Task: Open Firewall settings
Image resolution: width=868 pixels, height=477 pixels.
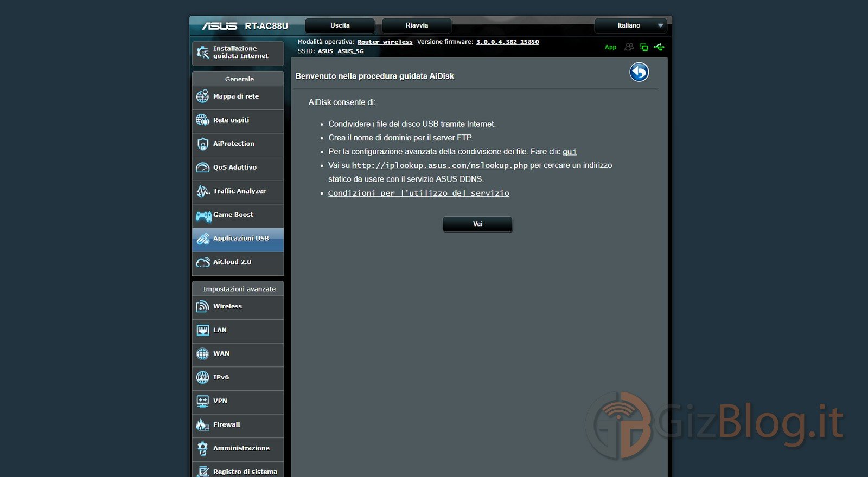Action: (238, 425)
